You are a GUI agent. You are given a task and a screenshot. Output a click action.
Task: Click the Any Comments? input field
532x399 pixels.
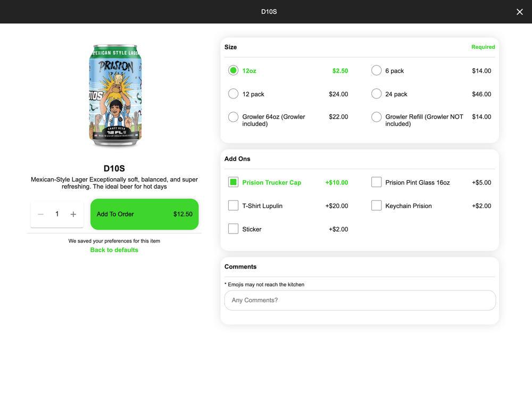360,300
